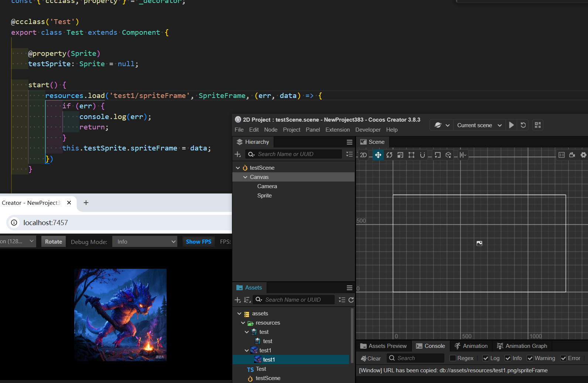Click the Show FPS button

198,242
